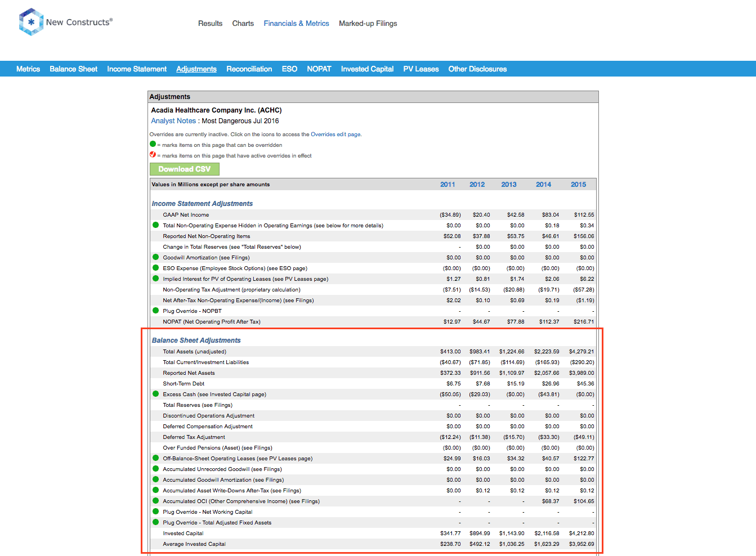Open the ESO tab
756x556 pixels.
coord(289,69)
